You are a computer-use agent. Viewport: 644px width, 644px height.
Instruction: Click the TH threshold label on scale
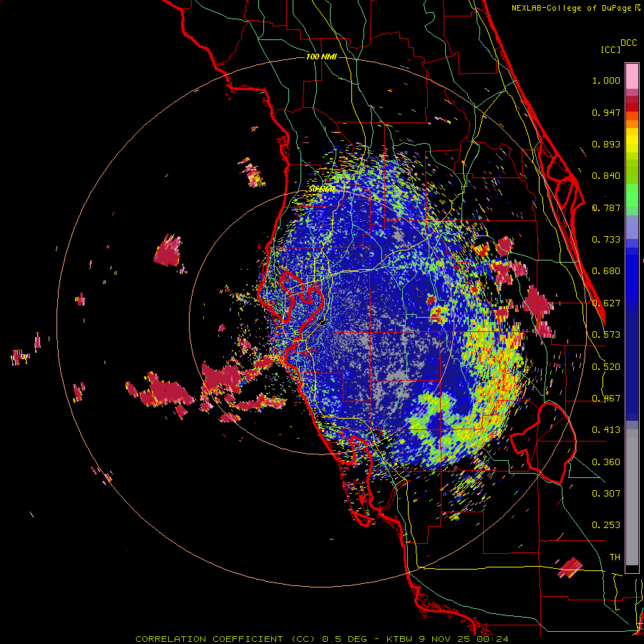pos(615,557)
